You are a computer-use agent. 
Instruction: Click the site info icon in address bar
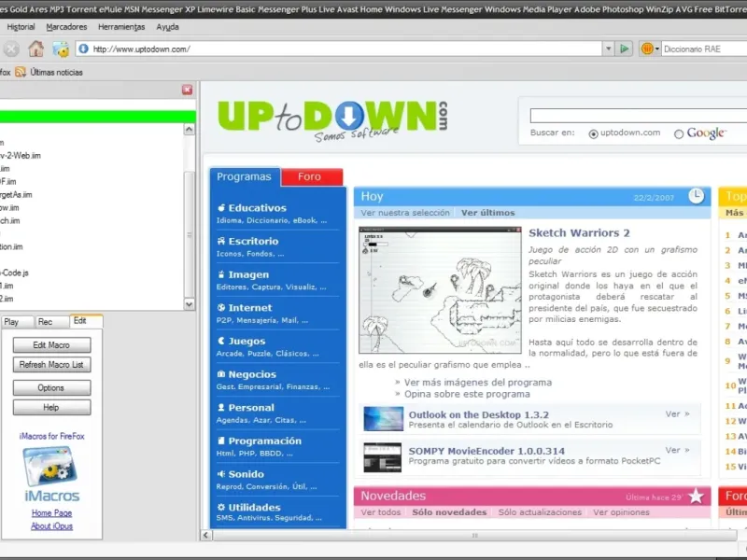(83, 49)
